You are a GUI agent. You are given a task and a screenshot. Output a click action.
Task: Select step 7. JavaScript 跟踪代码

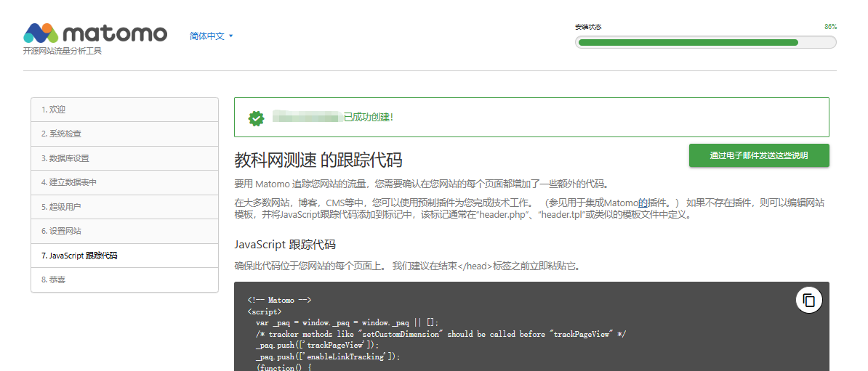(x=124, y=256)
